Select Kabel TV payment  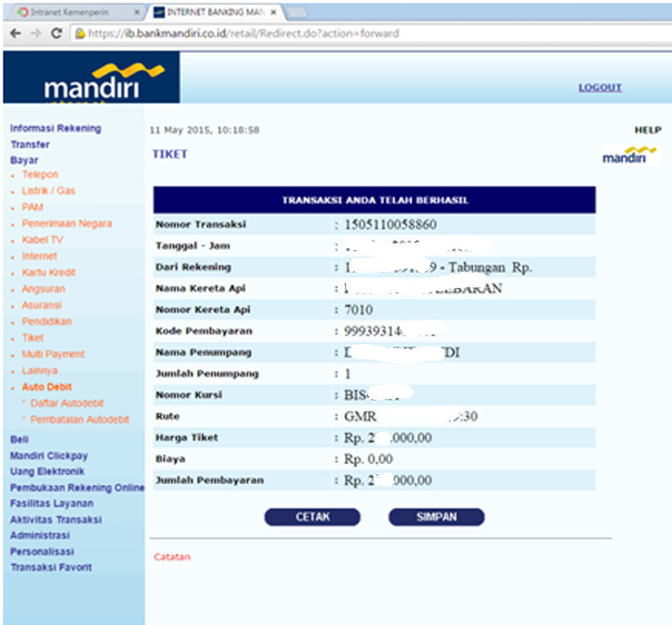tap(42, 239)
